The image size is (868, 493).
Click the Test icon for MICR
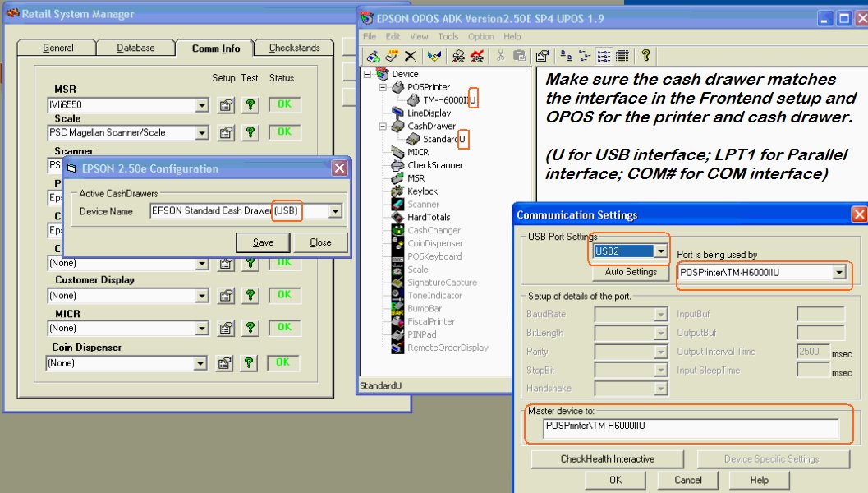point(250,329)
